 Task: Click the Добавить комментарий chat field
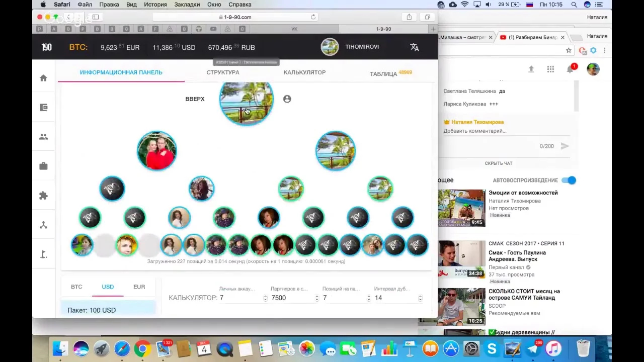506,131
